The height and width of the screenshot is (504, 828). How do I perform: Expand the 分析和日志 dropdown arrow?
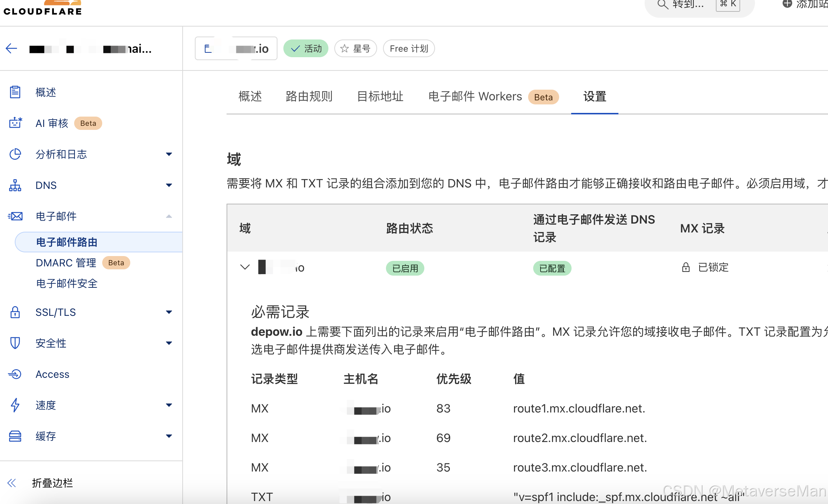click(x=169, y=154)
